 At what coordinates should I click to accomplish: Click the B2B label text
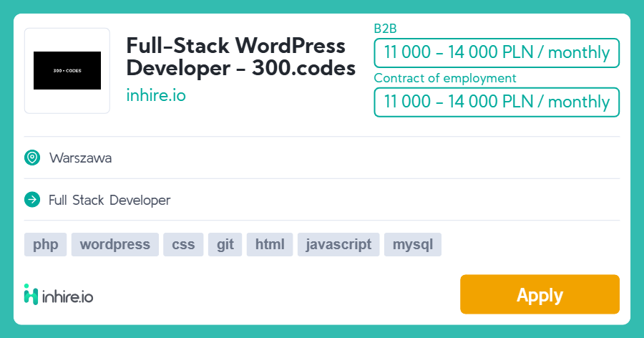pos(385,29)
